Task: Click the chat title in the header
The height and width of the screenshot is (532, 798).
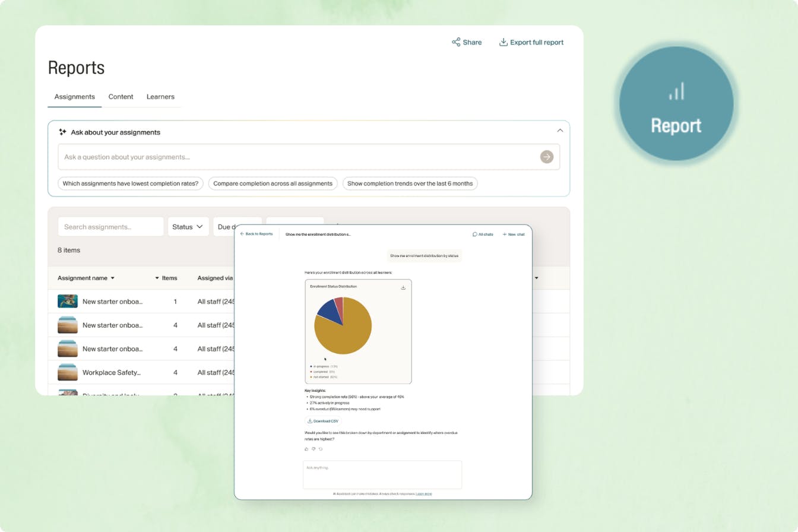Action: (318, 235)
